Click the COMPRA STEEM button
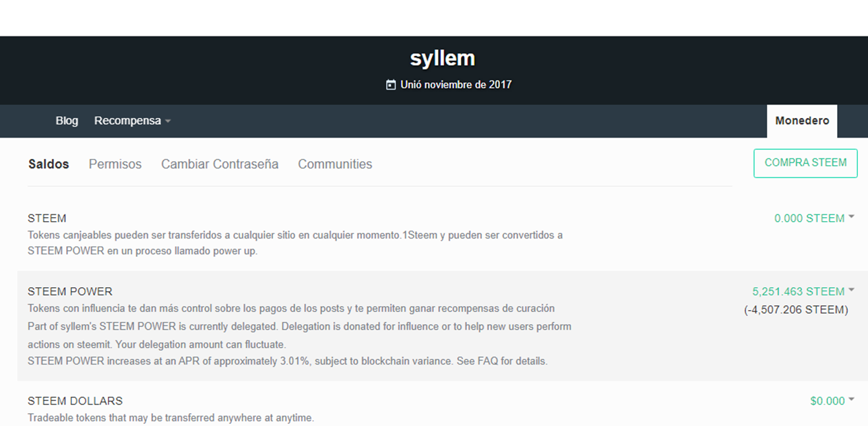 click(805, 163)
